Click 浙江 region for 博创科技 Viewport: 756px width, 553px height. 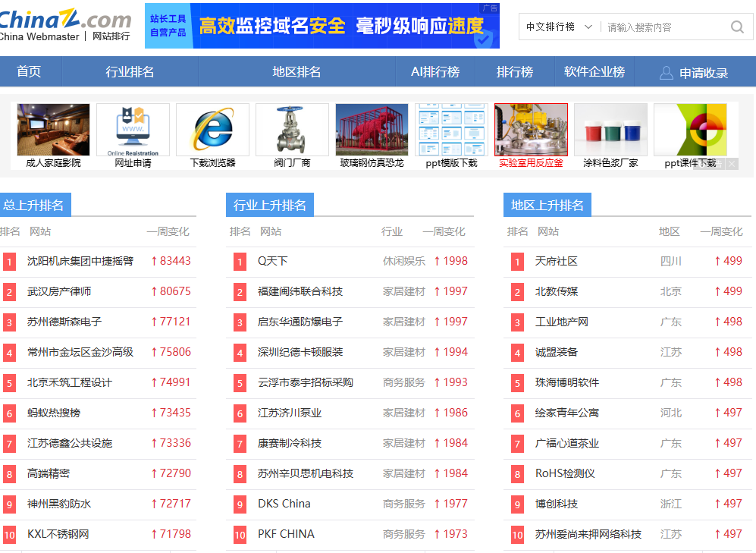670,504
